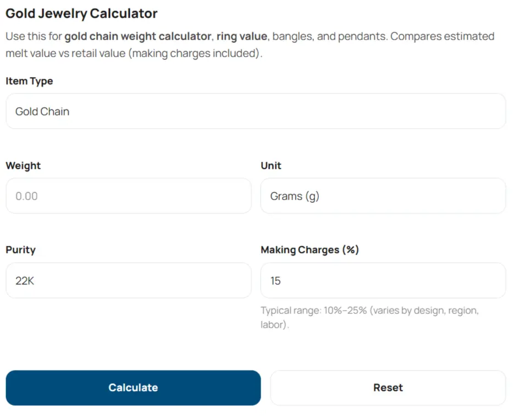
Task: Click the bold ring value text
Action: click(242, 37)
